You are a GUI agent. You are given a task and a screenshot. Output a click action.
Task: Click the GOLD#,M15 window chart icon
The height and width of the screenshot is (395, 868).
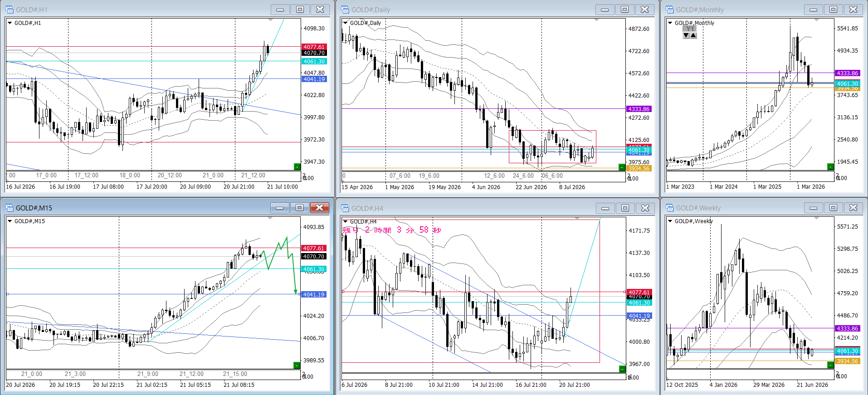(x=10, y=208)
